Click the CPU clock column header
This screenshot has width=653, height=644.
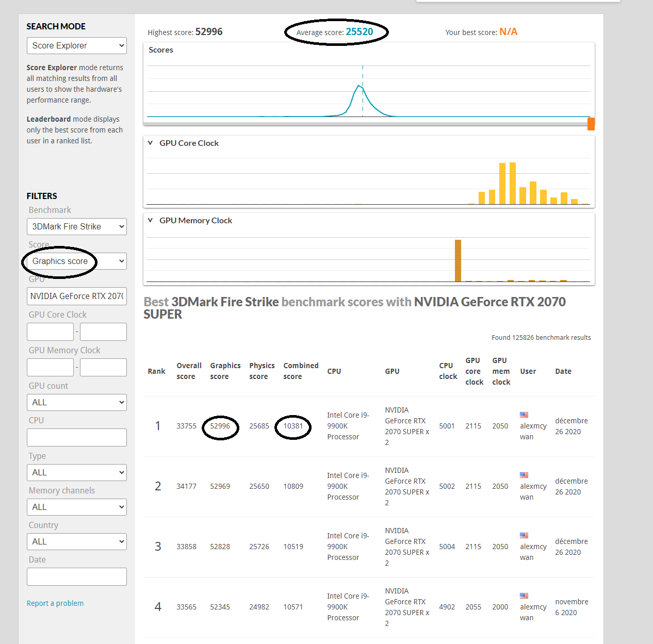[x=448, y=371]
